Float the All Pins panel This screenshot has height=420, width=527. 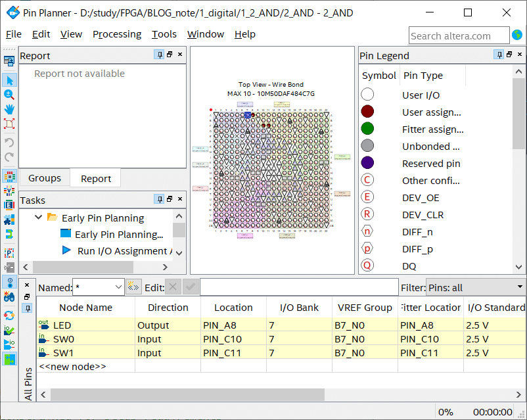(x=27, y=297)
